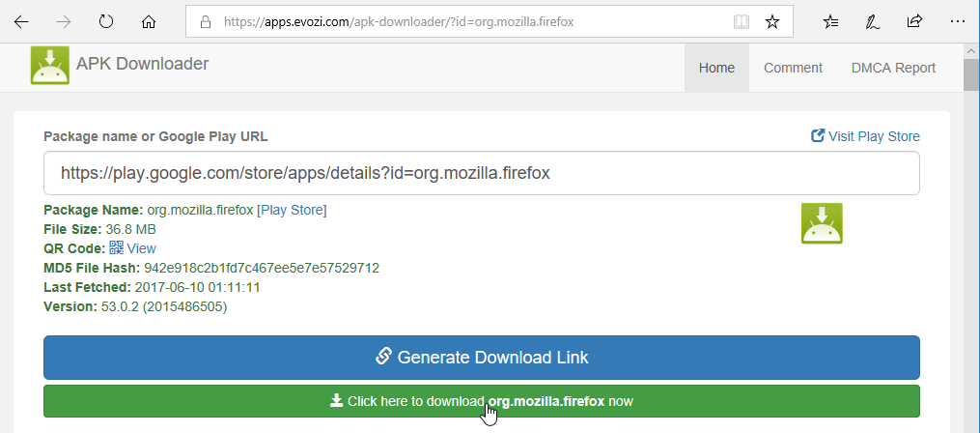Open the favorites hub icon
Screen dimensions: 980x433
point(830,22)
